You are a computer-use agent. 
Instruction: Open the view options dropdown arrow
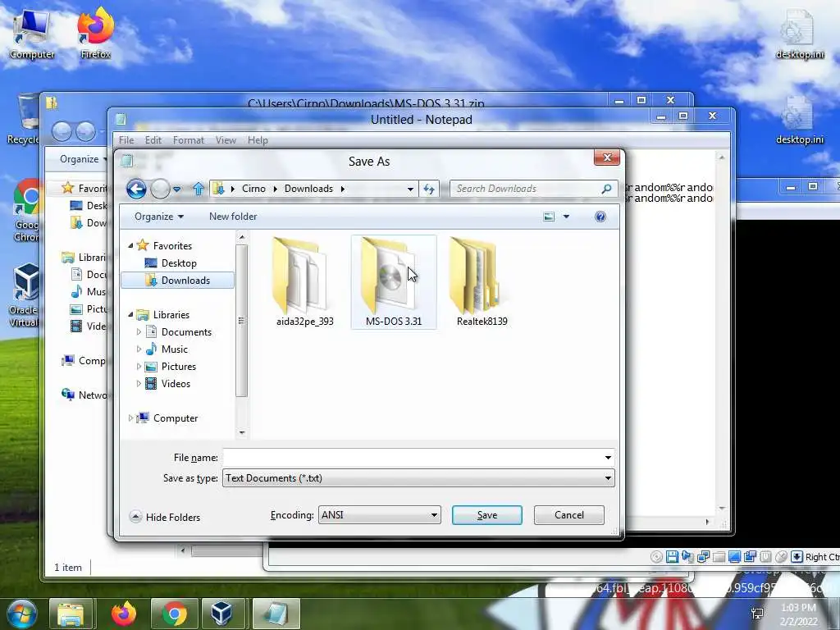[566, 217]
